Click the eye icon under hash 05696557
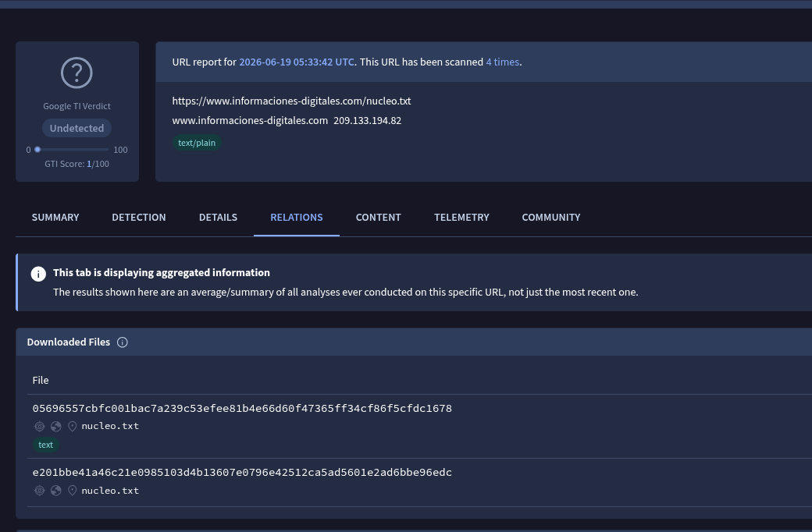The width and height of the screenshot is (812, 532). point(39,427)
